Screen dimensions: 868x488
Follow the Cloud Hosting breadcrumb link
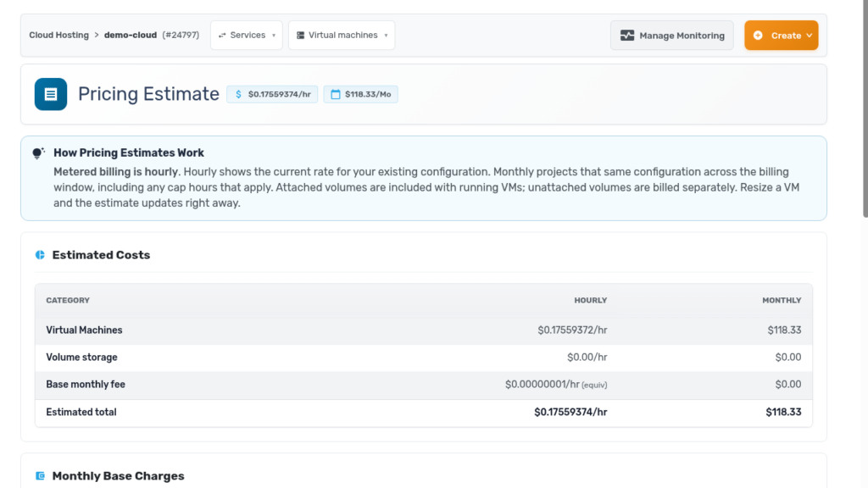pyautogui.click(x=58, y=35)
